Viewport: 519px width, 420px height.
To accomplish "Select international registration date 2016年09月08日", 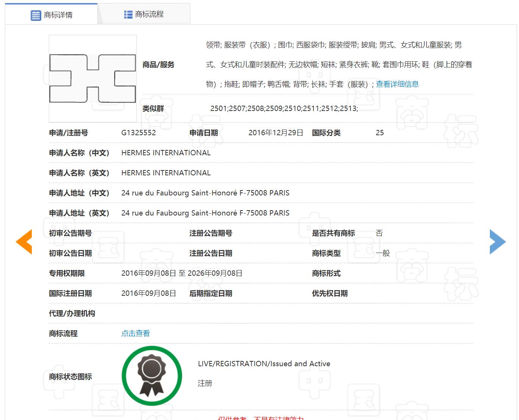I will point(149,293).
